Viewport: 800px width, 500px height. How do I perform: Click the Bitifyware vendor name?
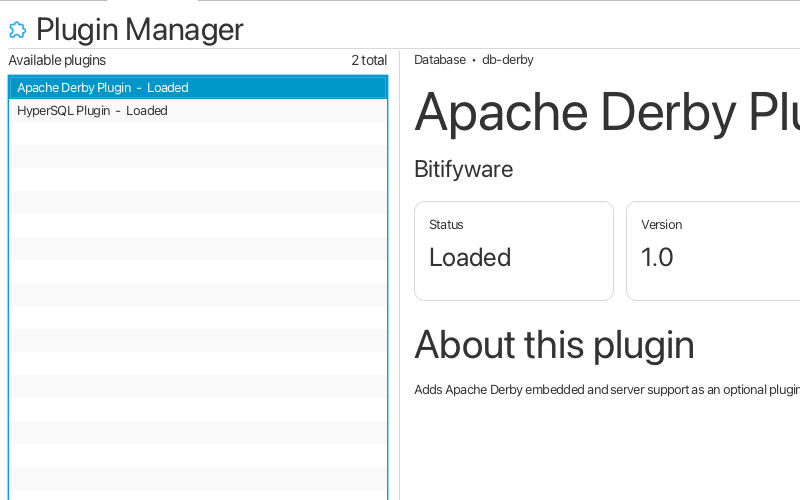463,169
